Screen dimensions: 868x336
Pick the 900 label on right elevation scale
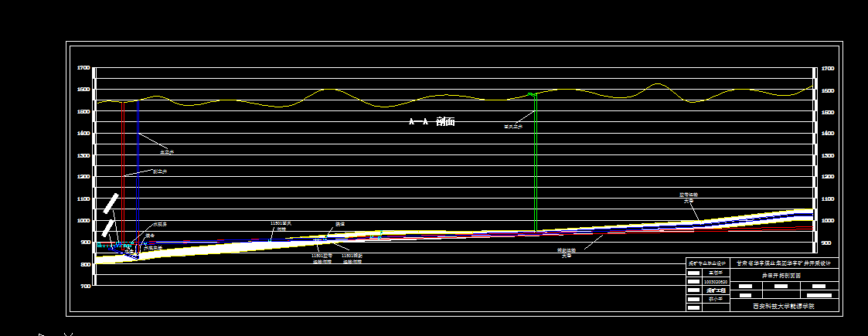[x=826, y=243]
